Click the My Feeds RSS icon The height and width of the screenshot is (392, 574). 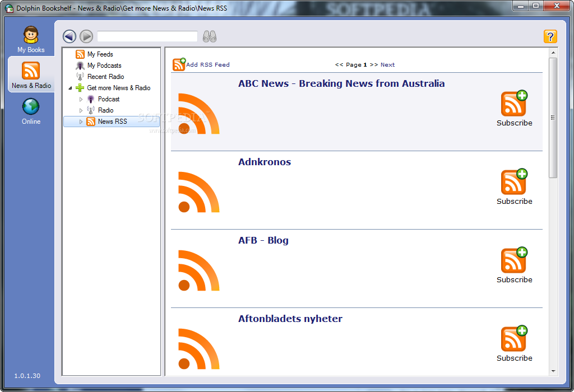(x=80, y=54)
